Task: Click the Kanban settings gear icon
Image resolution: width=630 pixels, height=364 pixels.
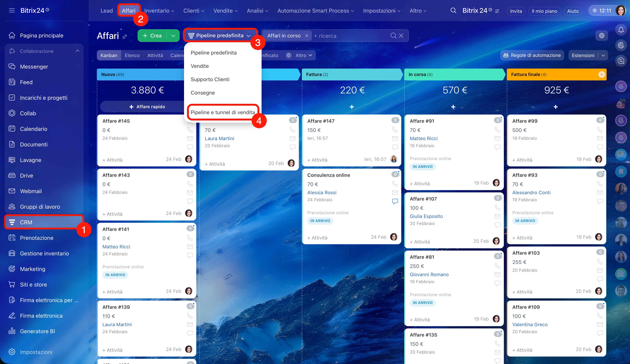Action: pyautogui.click(x=601, y=36)
